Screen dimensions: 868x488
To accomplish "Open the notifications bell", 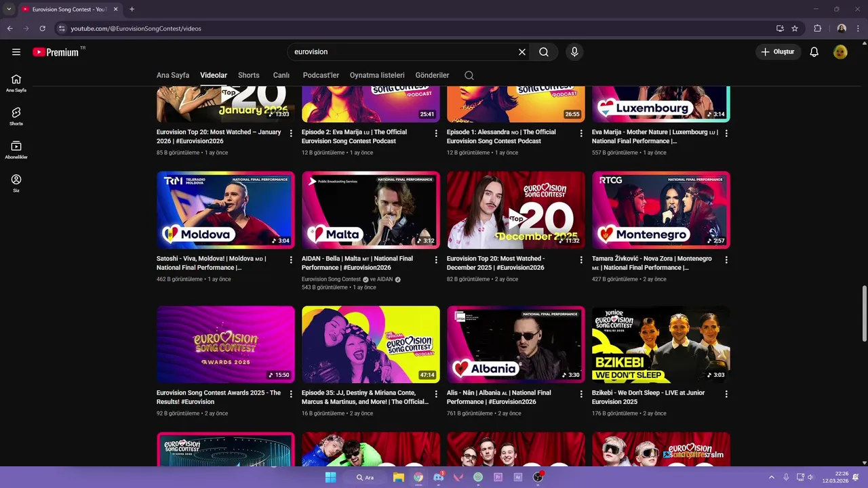I will point(814,52).
